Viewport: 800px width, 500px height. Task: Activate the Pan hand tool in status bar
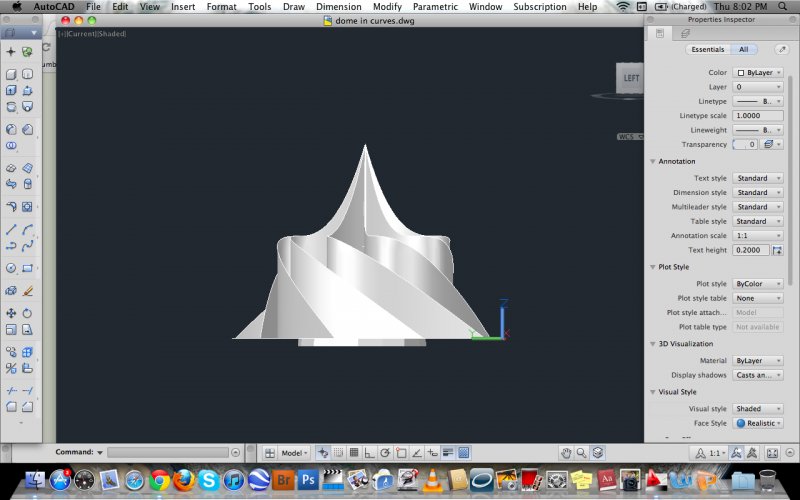[565, 453]
